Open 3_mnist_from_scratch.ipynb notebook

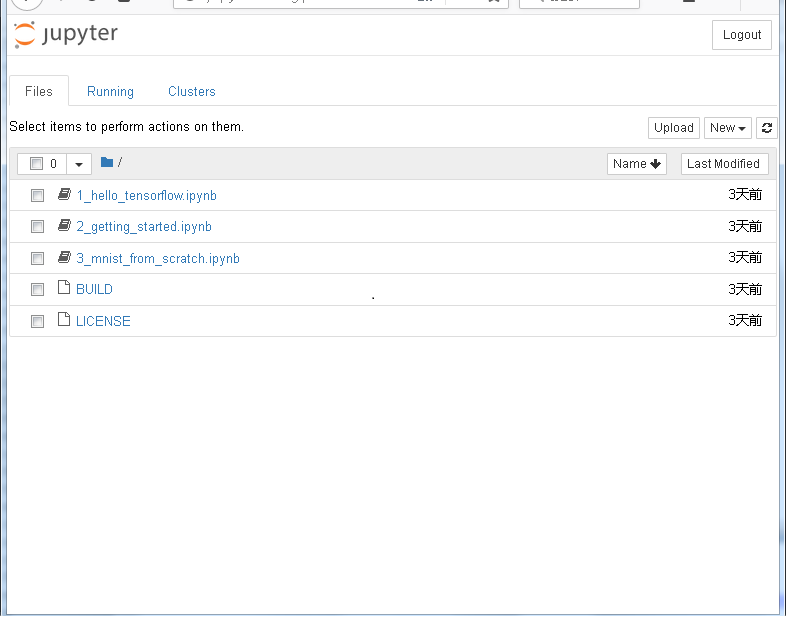click(158, 259)
